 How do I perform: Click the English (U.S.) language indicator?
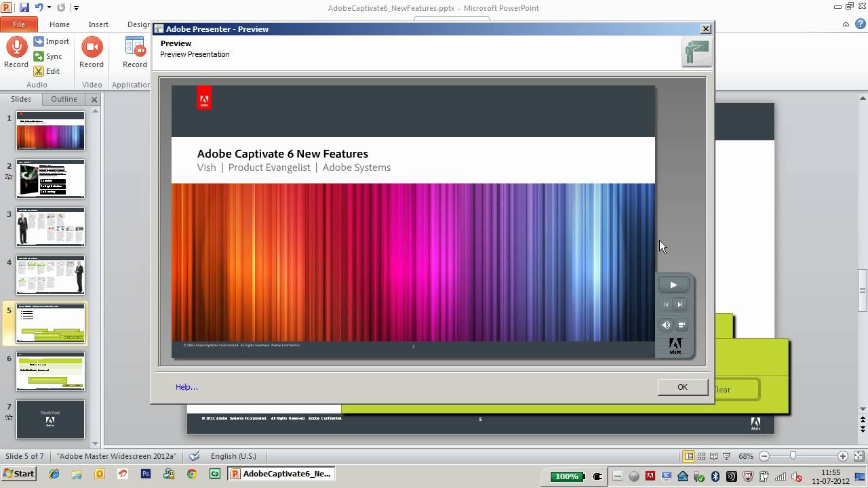click(x=233, y=456)
